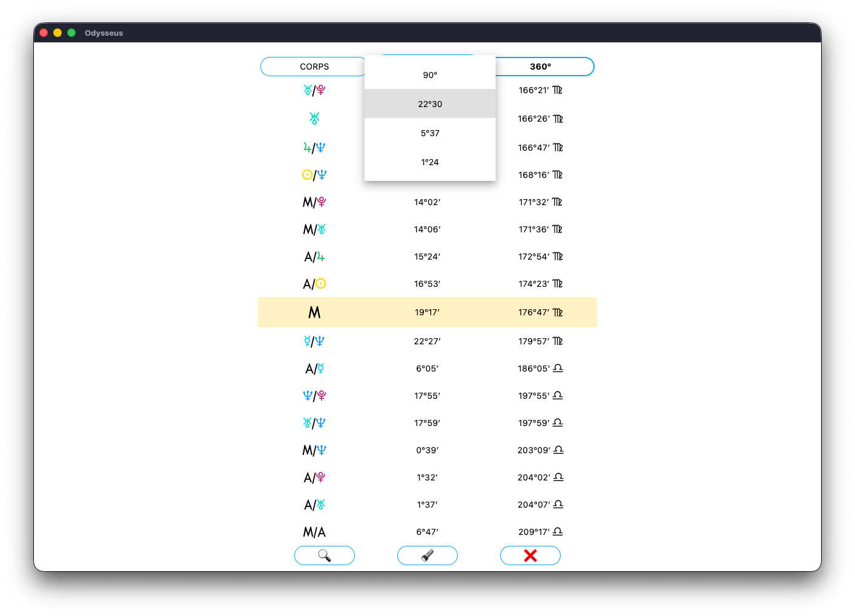Click the magnifying glass search button
Image resolution: width=855 pixels, height=616 pixels.
pyautogui.click(x=324, y=555)
